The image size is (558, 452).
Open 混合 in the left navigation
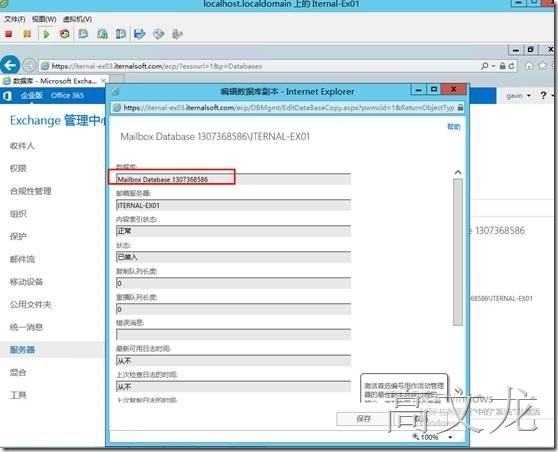(18, 372)
